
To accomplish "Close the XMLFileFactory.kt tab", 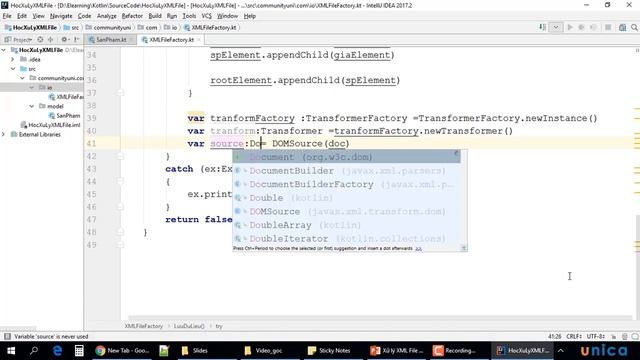I will (199, 40).
